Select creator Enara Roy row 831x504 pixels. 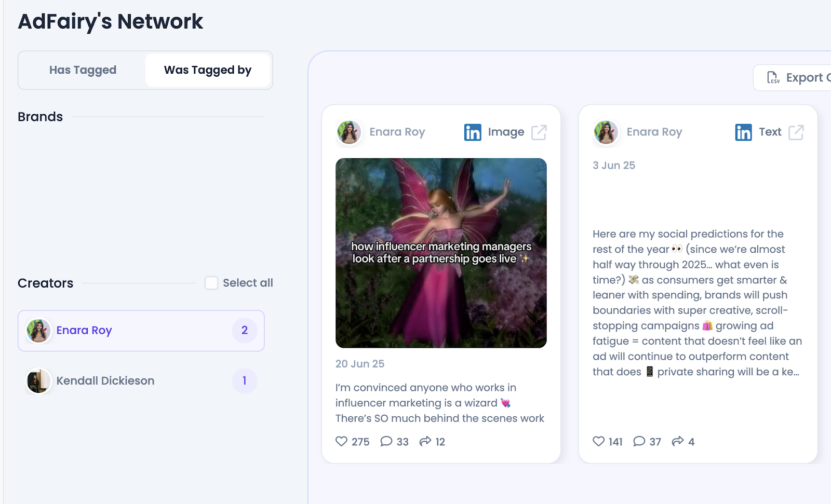pos(141,331)
